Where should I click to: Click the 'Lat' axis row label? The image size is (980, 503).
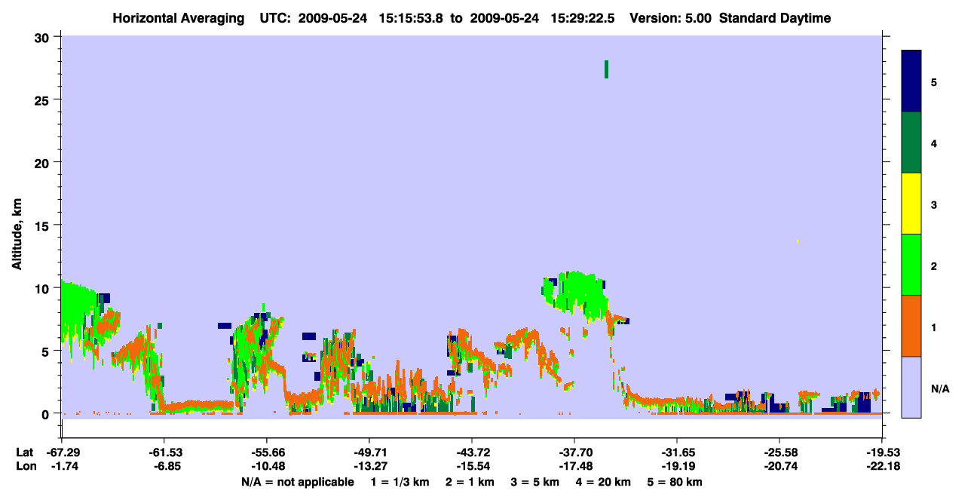coord(25,452)
